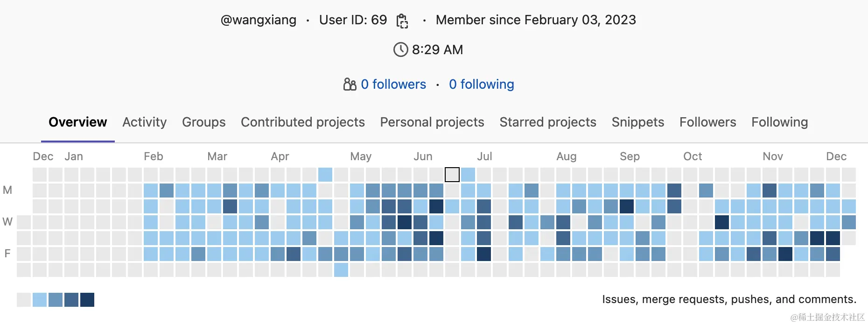Click the username @wangxiang
The width and height of the screenshot is (868, 325).
point(259,21)
